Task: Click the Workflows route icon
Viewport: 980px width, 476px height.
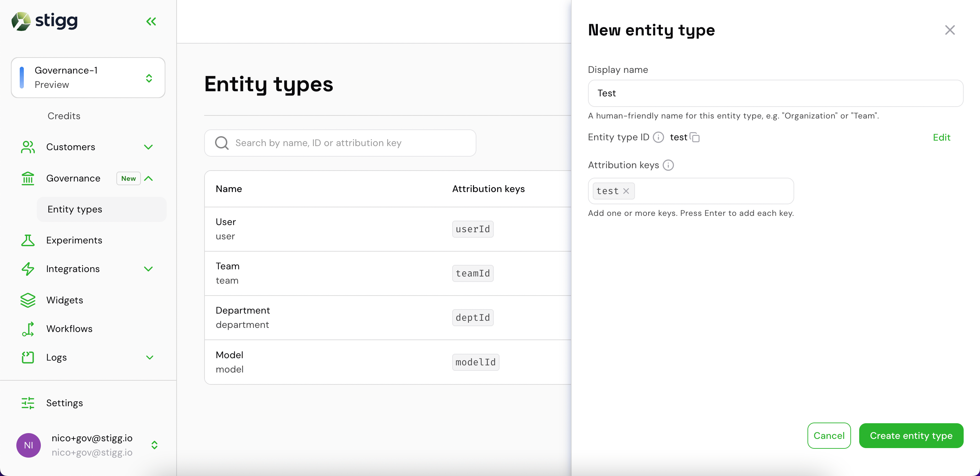Action: [28, 329]
